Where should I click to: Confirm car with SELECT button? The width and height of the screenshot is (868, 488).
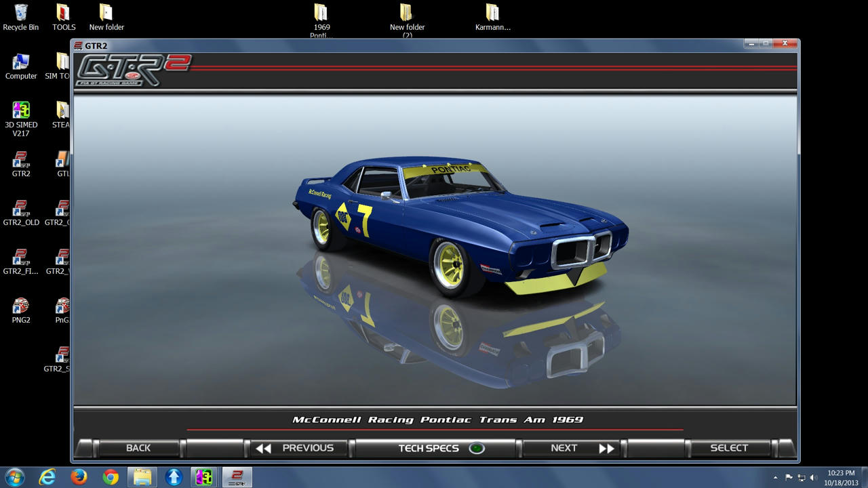click(729, 448)
